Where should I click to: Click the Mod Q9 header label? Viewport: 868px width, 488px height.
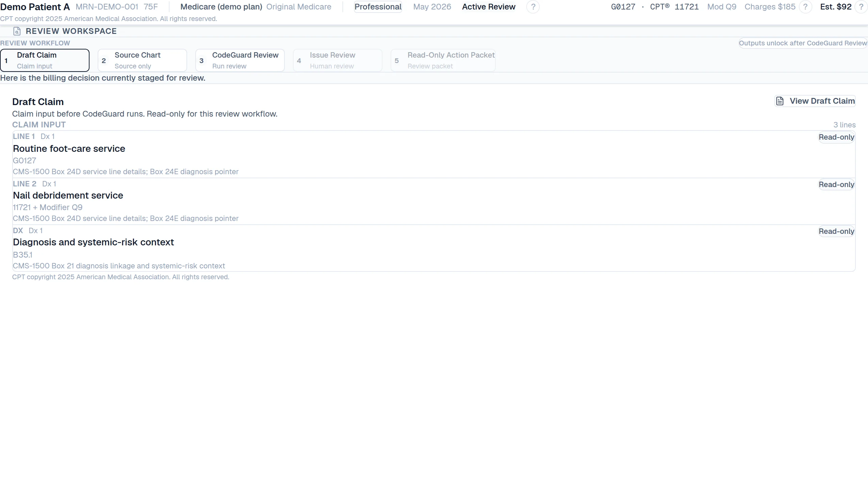click(x=722, y=7)
